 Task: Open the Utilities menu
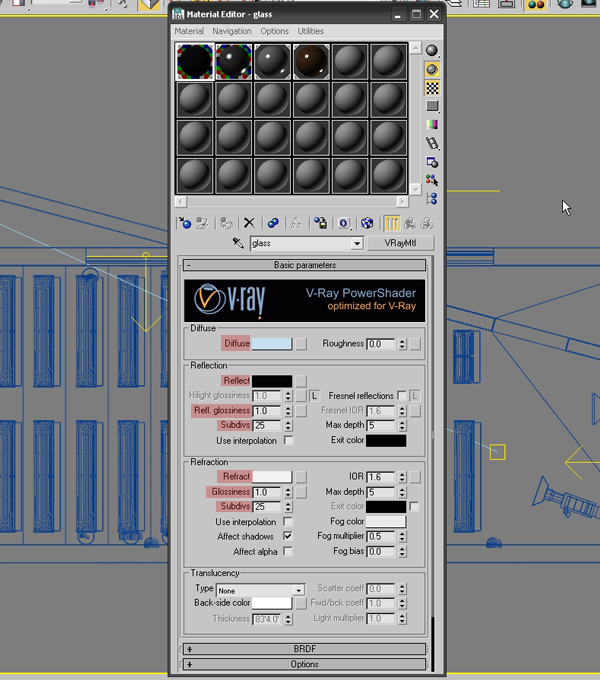(310, 32)
